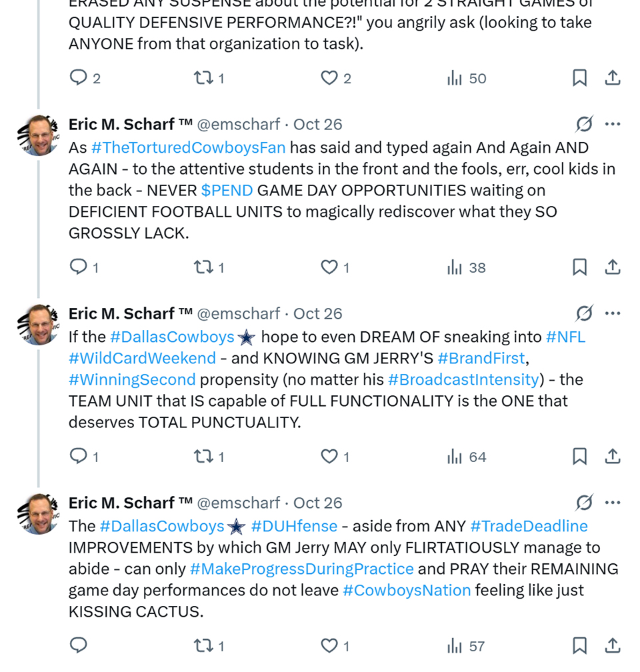
Task: Open the Oct 26 timestamp on #DUHfense tweet
Action: 317,503
